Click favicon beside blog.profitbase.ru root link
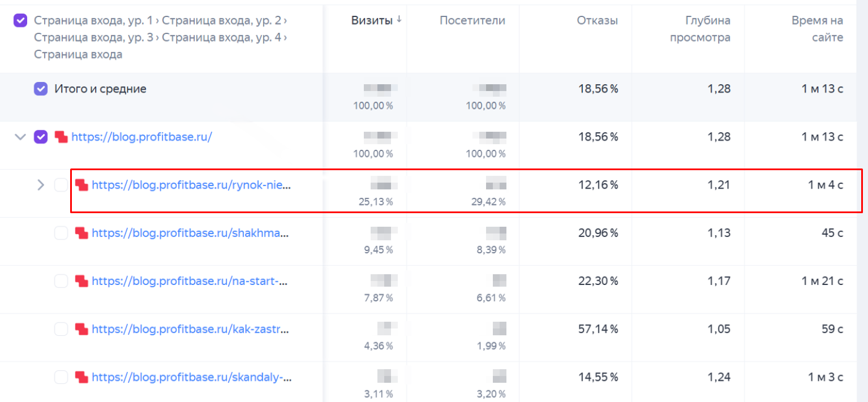 pos(61,137)
